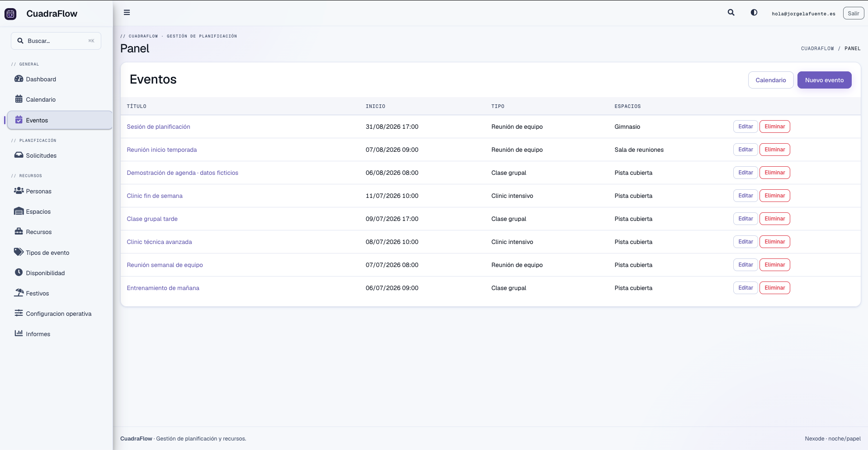Click the Salir logout button
Screen dimensions: 868x450
[x=853, y=13]
